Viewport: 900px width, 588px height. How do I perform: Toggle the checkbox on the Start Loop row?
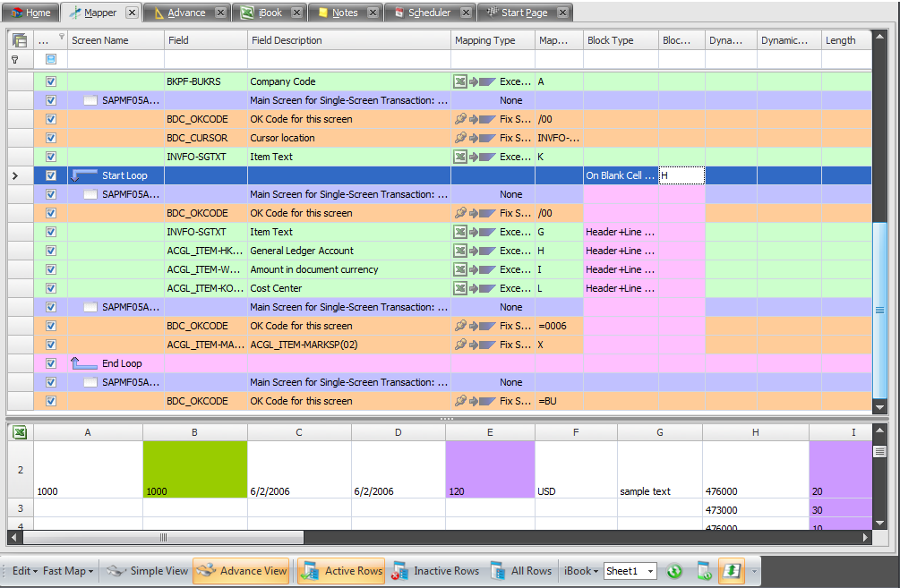click(x=51, y=175)
